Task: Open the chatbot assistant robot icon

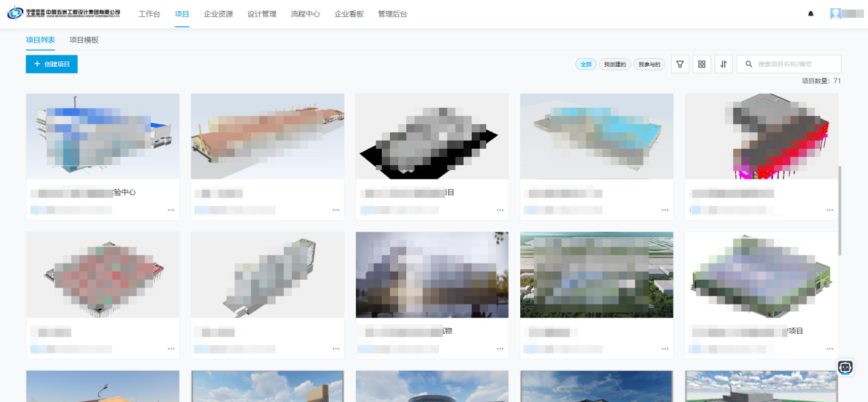Action: (x=845, y=367)
